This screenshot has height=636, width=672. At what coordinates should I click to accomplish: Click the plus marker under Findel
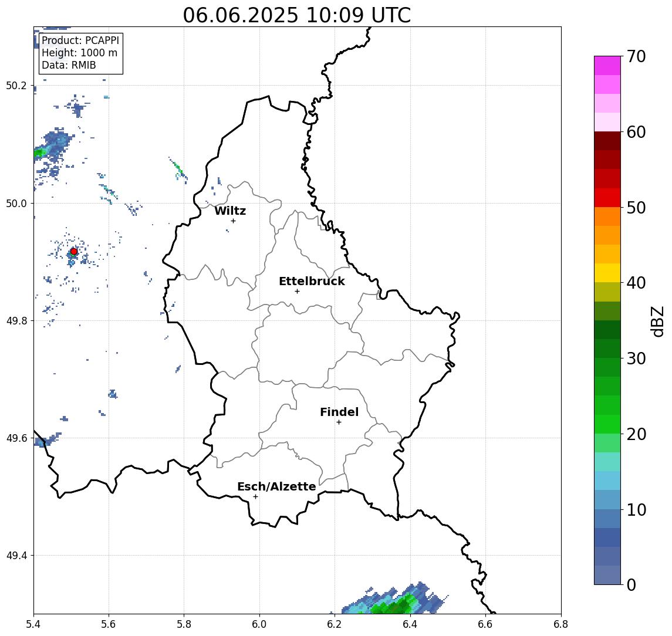(339, 422)
